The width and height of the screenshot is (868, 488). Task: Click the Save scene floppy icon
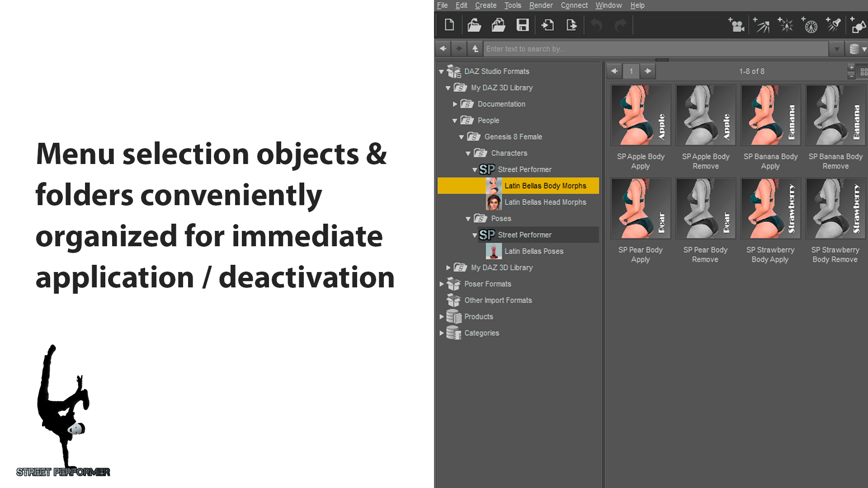pyautogui.click(x=523, y=25)
